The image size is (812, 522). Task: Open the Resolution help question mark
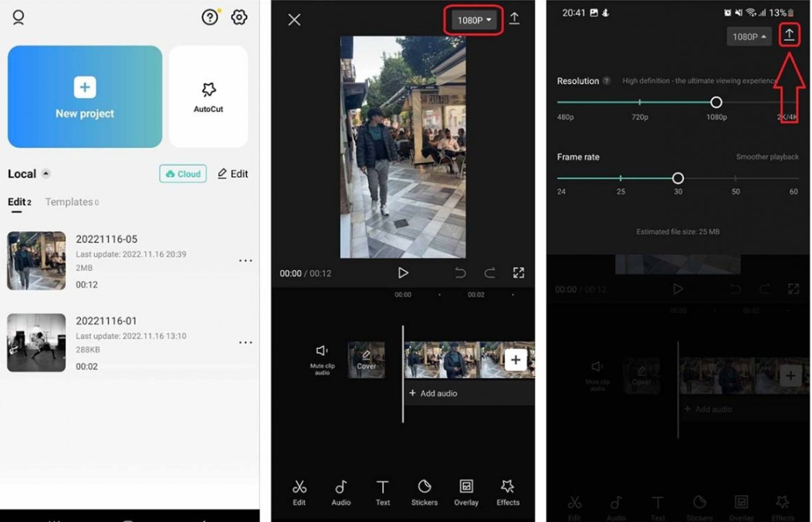607,81
